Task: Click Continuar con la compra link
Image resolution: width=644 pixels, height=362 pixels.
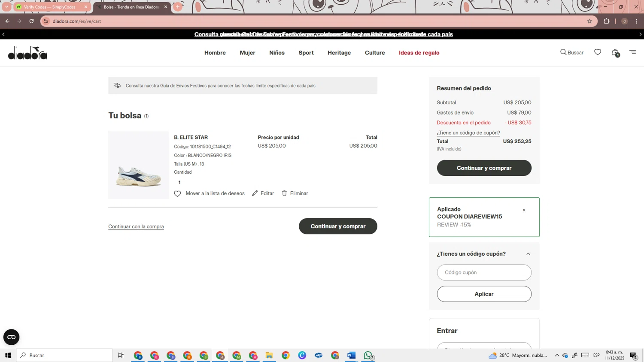Action: (136, 226)
